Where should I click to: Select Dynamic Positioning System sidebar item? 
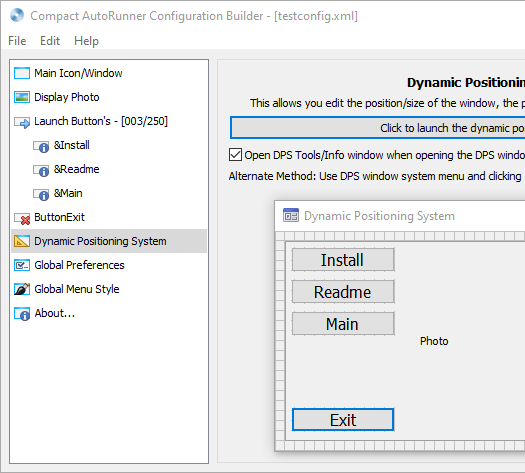tap(109, 241)
